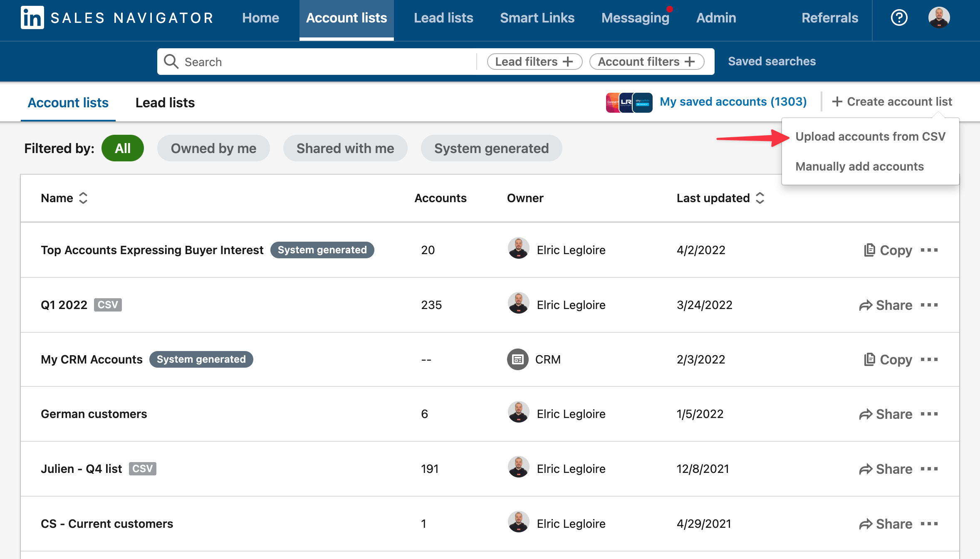This screenshot has height=559, width=980.
Task: Open Smart Links in top navigation
Action: point(537,18)
